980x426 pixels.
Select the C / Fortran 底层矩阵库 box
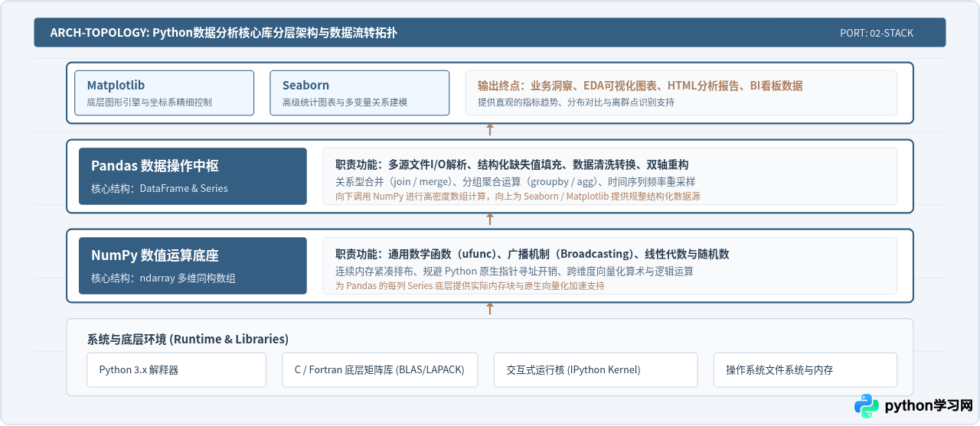pyautogui.click(x=380, y=369)
